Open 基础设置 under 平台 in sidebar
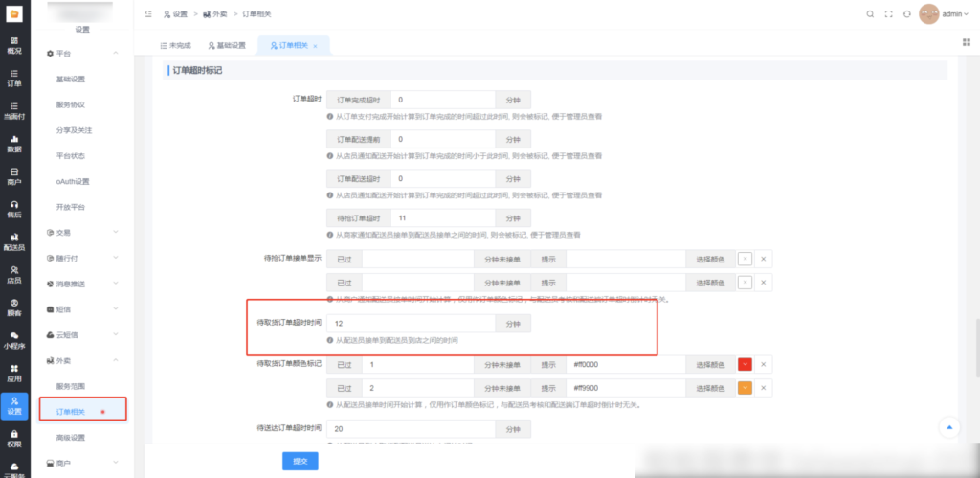 [x=71, y=80]
